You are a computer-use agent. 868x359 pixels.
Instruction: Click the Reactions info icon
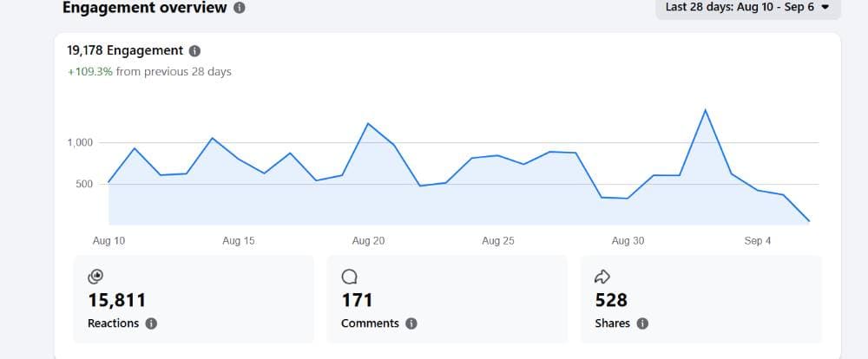pos(151,323)
